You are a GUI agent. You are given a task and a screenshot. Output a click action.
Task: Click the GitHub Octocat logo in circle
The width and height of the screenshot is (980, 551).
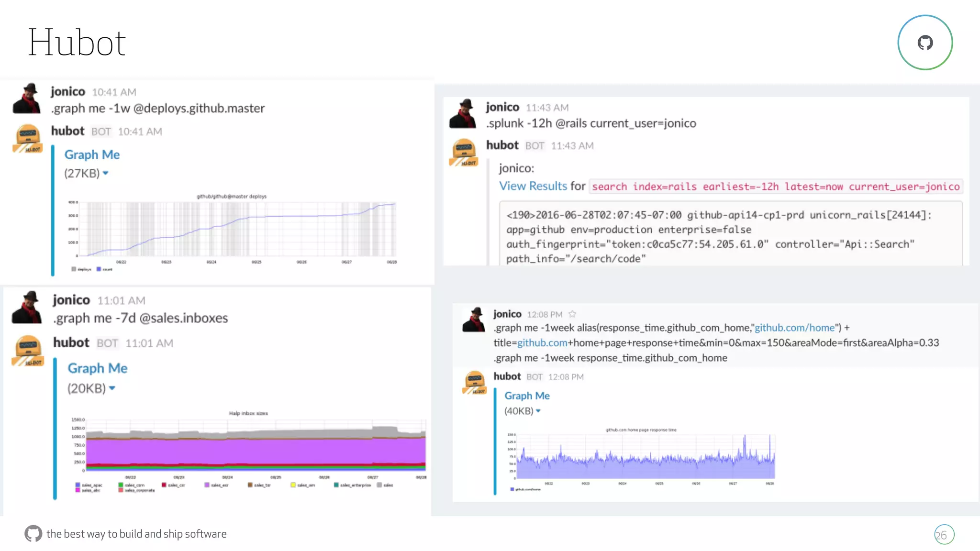point(924,43)
